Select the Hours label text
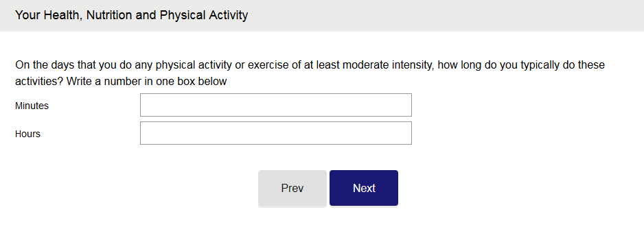Image resolution: width=644 pixels, height=249 pixels. (27, 134)
